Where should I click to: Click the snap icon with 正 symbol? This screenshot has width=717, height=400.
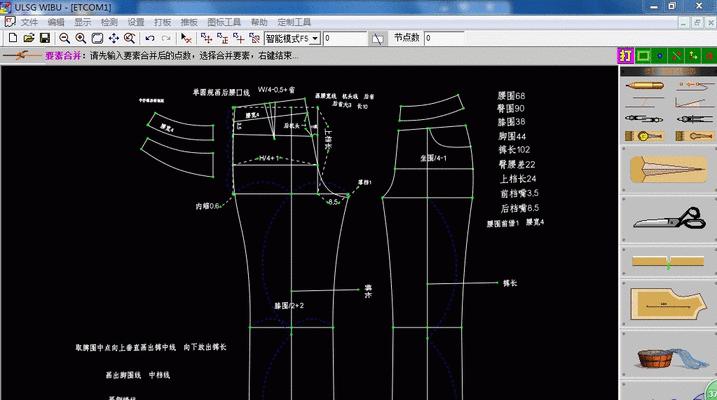click(222, 38)
